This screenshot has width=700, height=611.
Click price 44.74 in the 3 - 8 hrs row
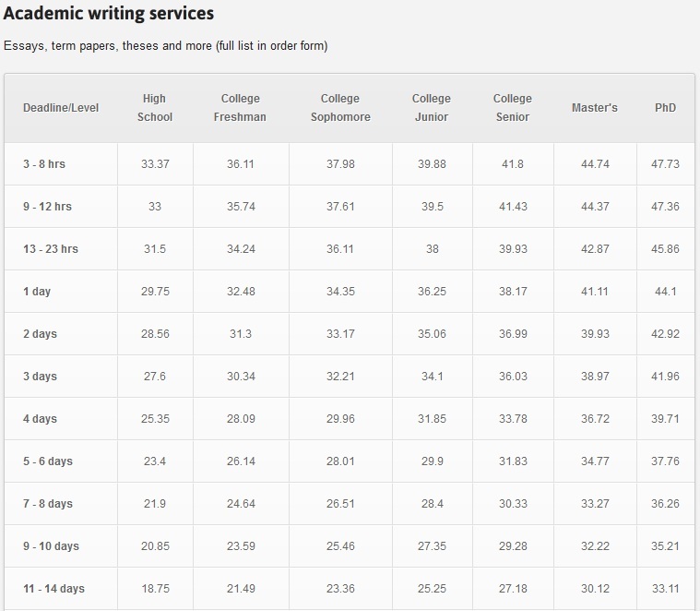click(595, 164)
